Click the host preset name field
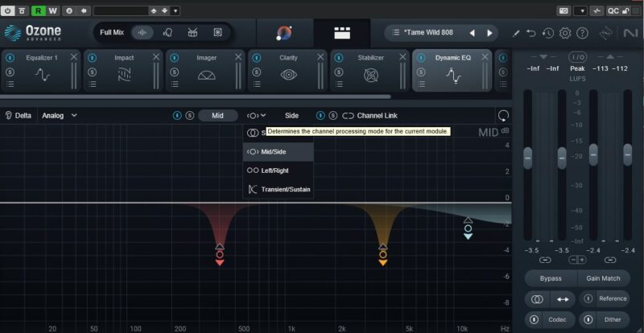Viewport: 644px width, 333px height. (x=120, y=11)
